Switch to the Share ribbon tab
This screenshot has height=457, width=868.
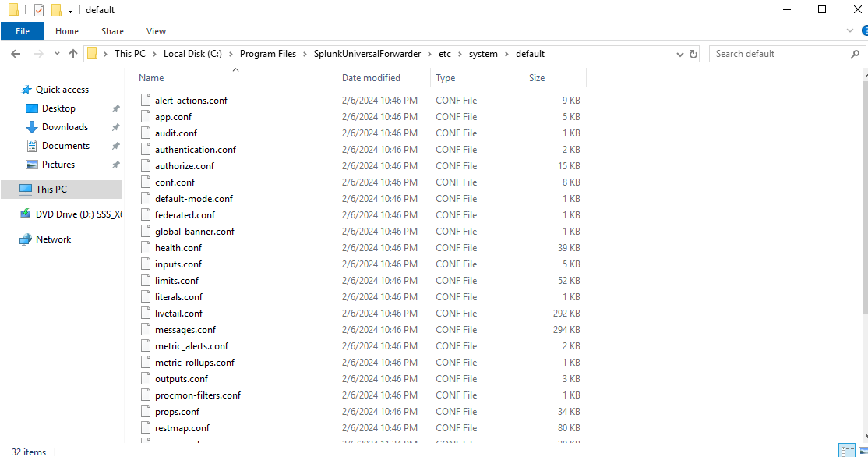[x=112, y=31]
